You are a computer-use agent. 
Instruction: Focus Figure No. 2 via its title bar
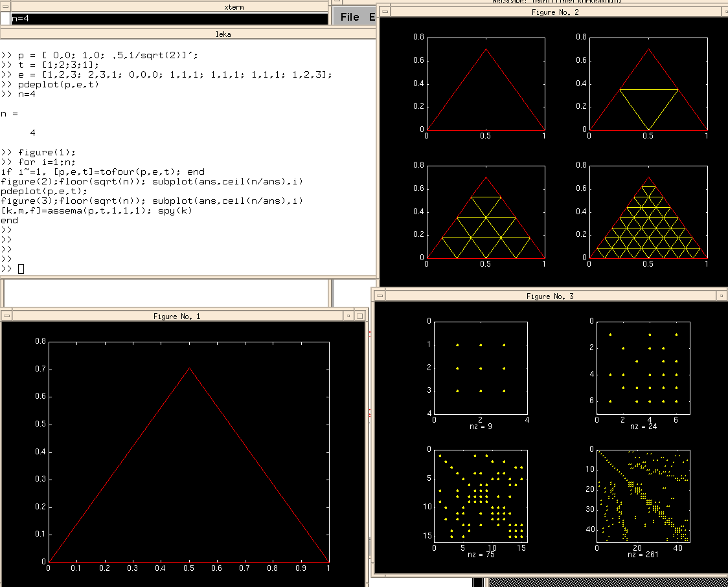554,11
